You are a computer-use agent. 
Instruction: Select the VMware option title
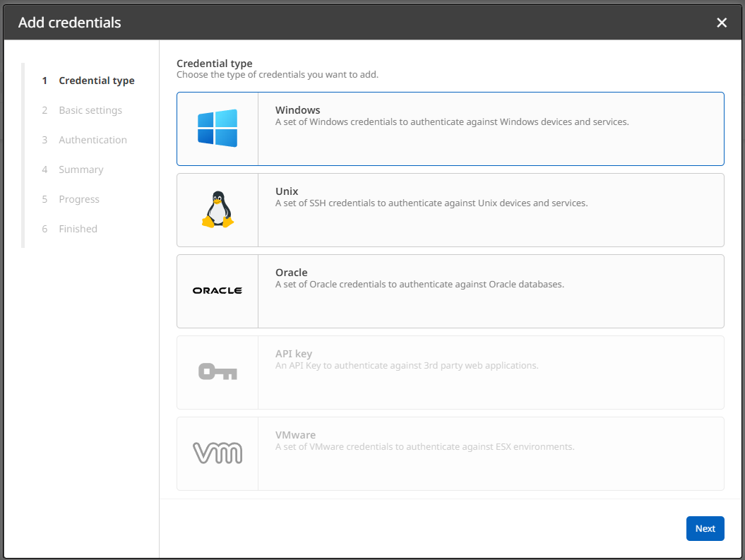point(295,435)
